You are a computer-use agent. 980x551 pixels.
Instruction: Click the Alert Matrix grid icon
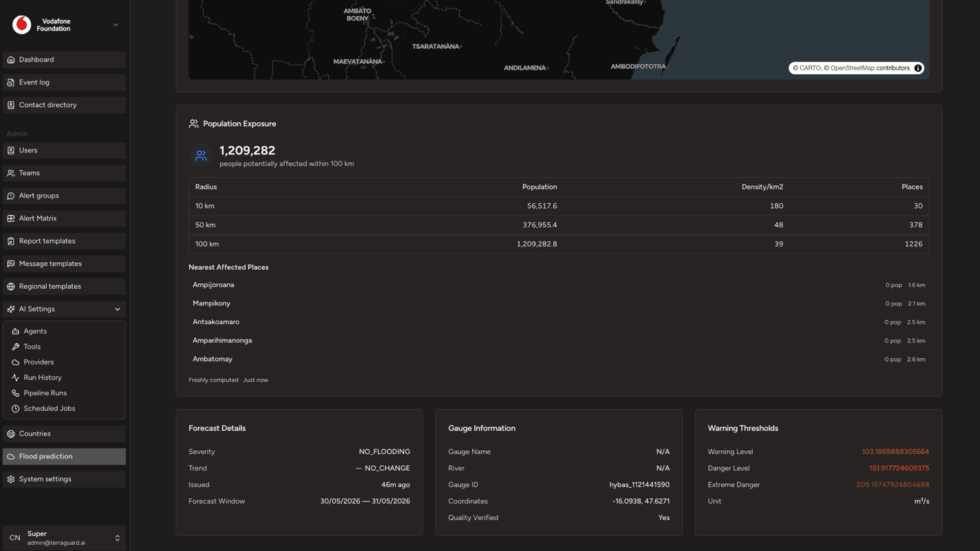tap(11, 218)
